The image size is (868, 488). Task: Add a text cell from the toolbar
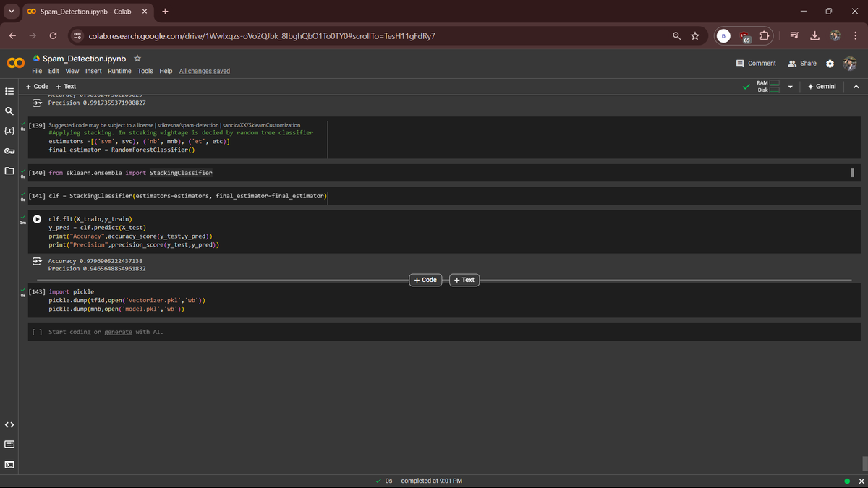[x=66, y=87]
